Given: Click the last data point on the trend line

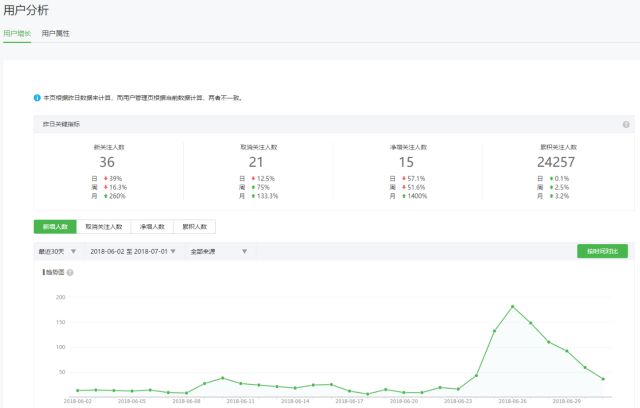Looking at the screenshot, I should (603, 379).
